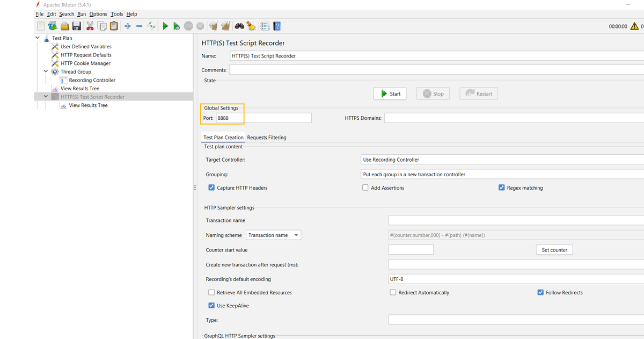The image size is (644, 339).
Task: Click the Toggle enable/disable toolbar icon
Action: click(151, 26)
